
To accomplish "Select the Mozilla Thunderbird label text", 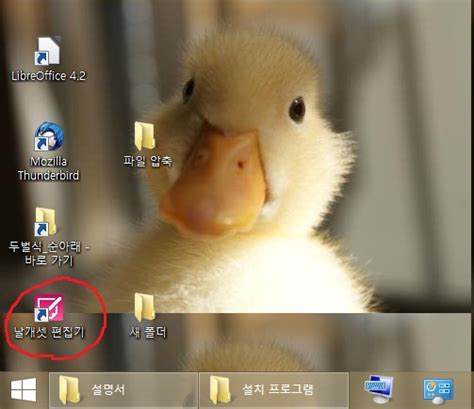I will 49,169.
